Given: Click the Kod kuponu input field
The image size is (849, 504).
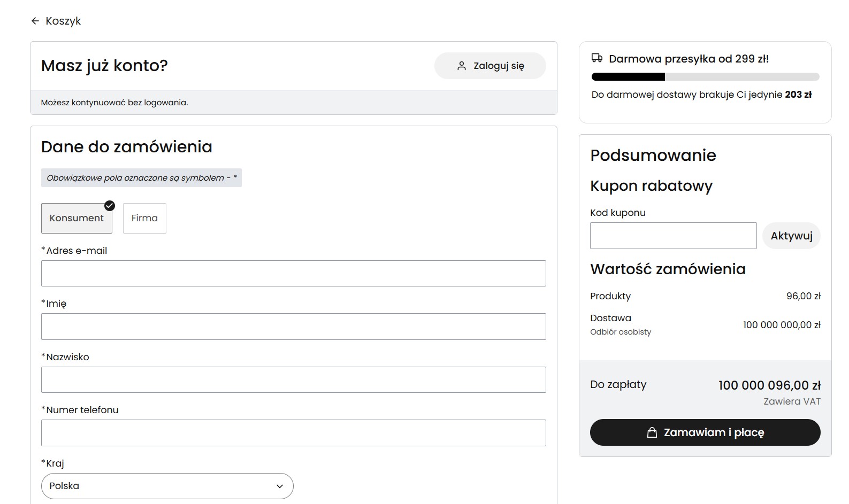Looking at the screenshot, I should (x=673, y=236).
